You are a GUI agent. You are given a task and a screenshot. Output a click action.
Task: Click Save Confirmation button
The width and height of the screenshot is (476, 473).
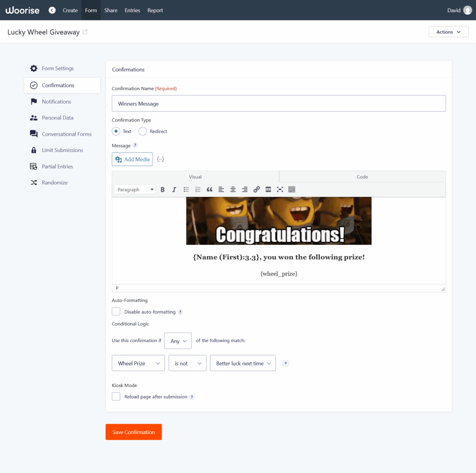point(133,432)
